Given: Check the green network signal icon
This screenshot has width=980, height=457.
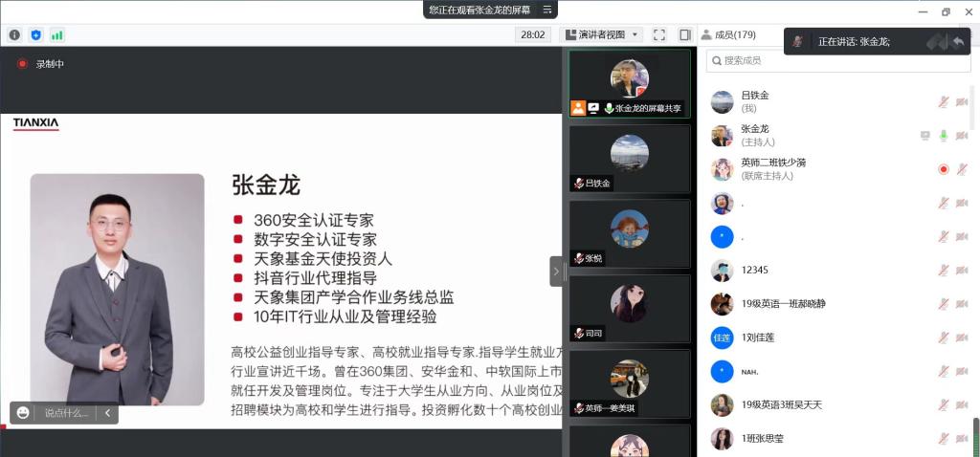Looking at the screenshot, I should pos(57,34).
